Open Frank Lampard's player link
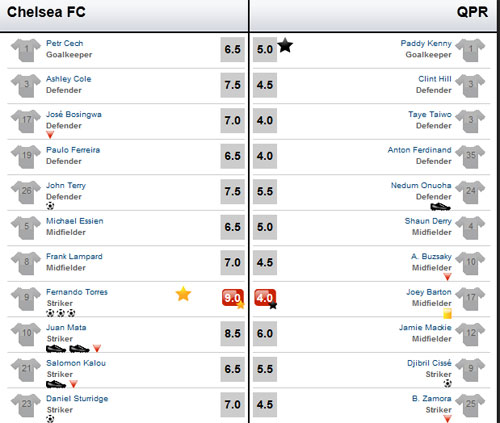 click(x=74, y=256)
